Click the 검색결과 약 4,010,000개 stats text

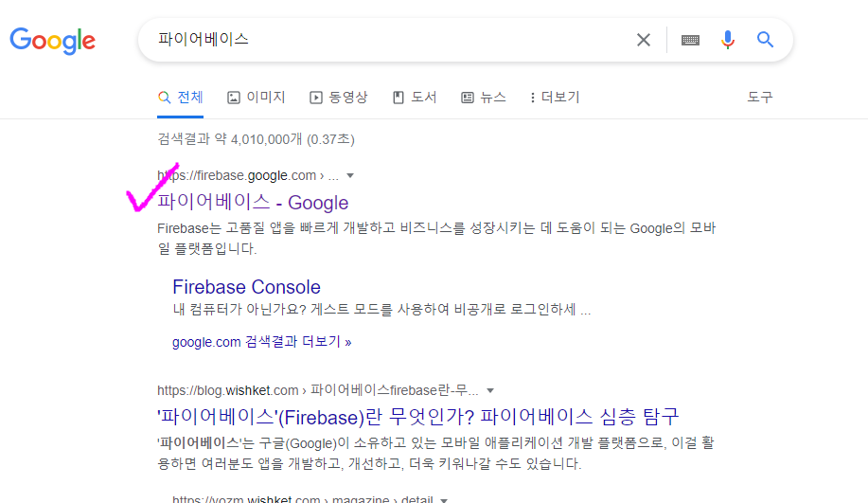(256, 139)
